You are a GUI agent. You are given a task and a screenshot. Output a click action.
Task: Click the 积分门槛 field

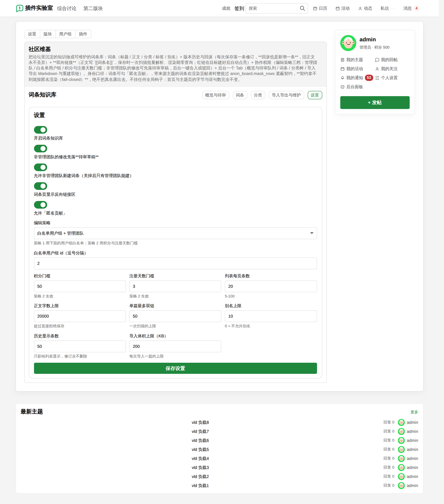80,286
